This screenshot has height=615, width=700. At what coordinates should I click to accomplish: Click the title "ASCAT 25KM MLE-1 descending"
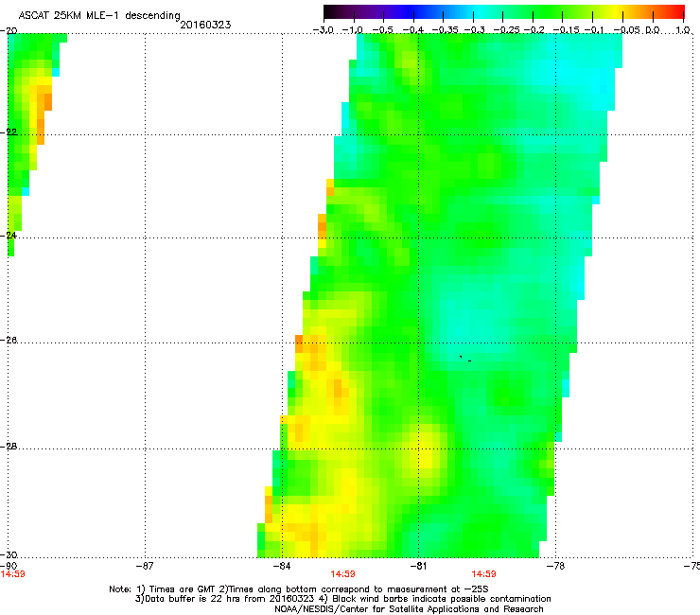click(99, 15)
